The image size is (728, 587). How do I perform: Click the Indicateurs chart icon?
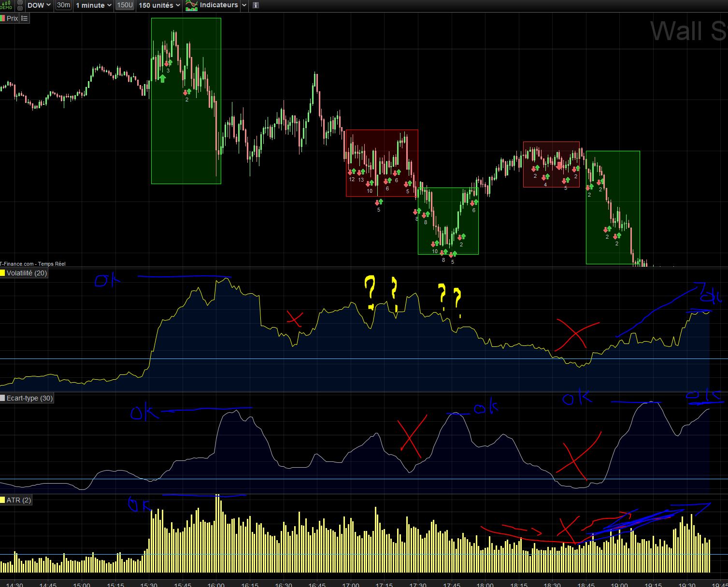tap(191, 5)
